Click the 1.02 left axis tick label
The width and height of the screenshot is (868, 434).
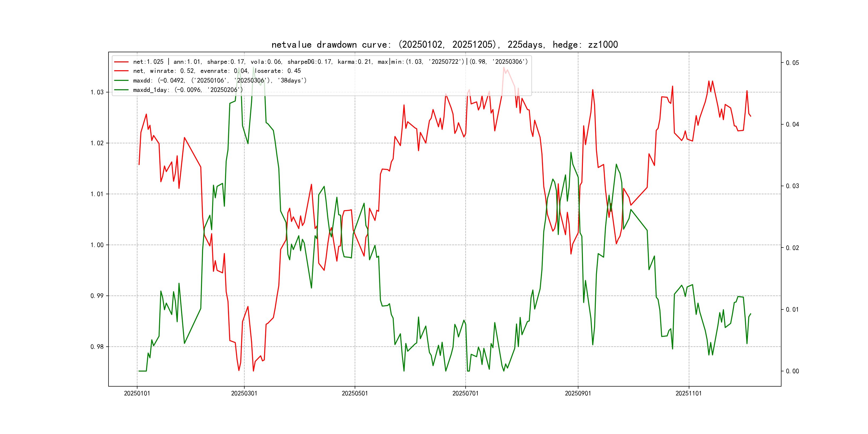point(97,143)
